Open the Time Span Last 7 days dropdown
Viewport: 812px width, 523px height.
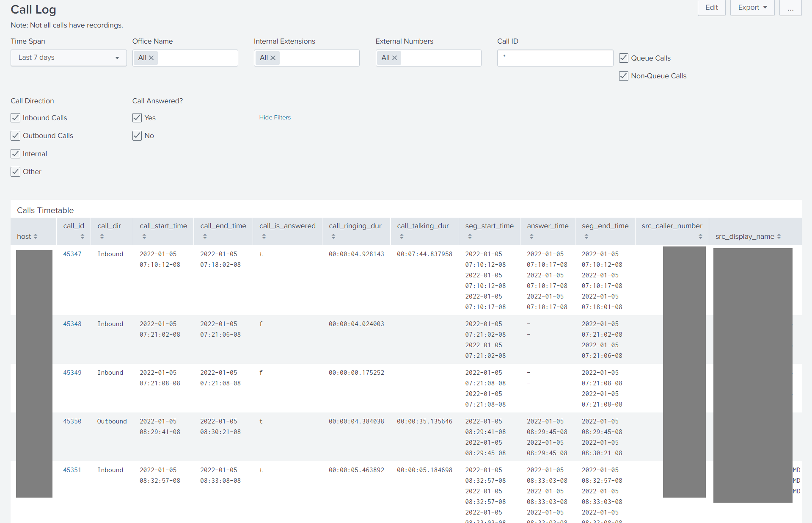69,58
